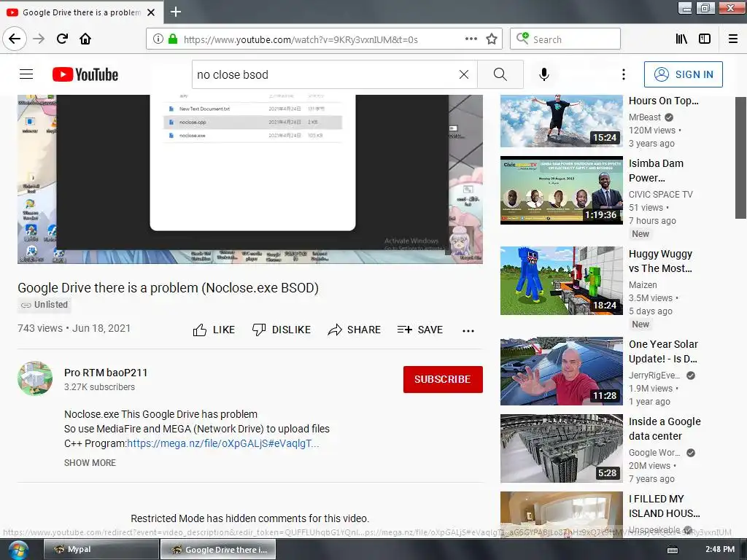
Task: Open the Pro RTM baoP211 channel avatar
Action: [35, 378]
